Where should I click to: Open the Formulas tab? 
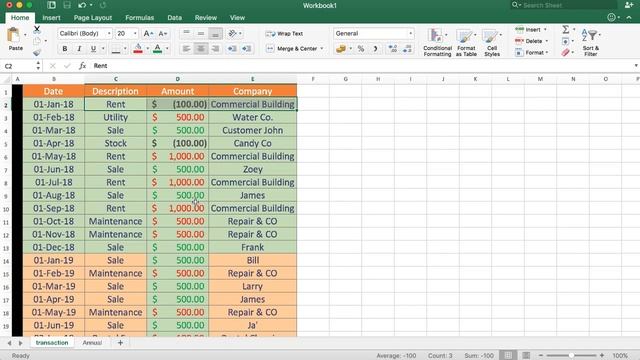click(x=140, y=18)
